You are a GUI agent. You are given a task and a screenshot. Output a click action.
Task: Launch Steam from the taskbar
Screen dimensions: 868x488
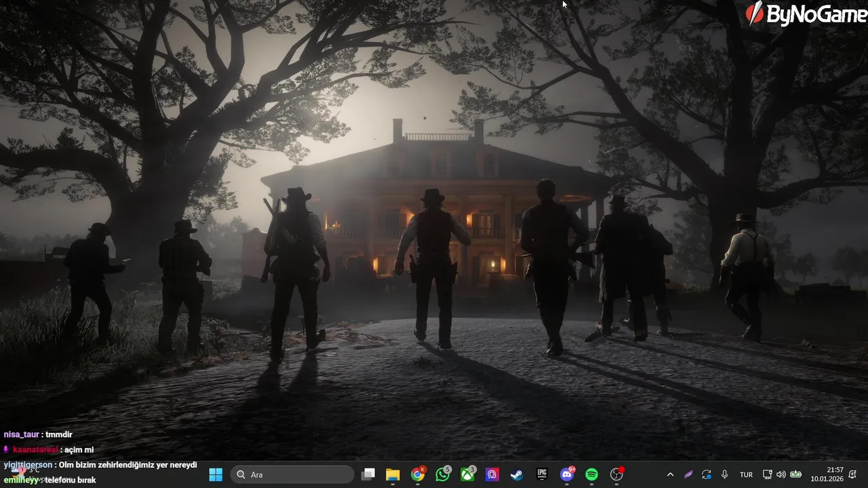(517, 474)
